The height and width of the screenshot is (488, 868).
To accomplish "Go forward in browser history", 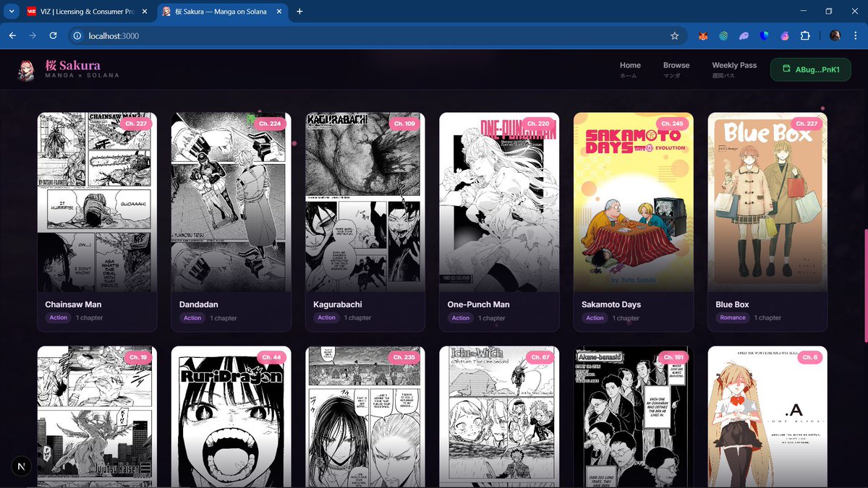I will point(33,35).
